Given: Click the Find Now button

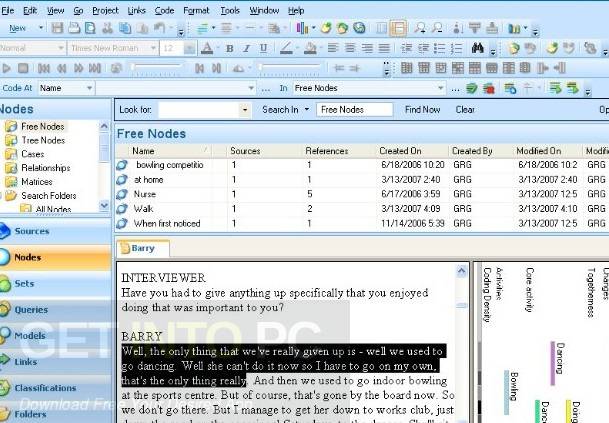Looking at the screenshot, I should click(422, 110).
